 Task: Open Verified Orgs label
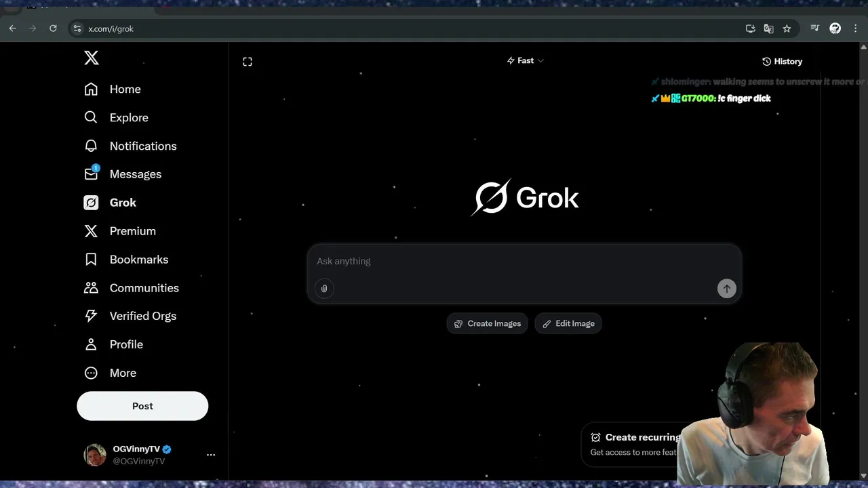click(x=143, y=316)
